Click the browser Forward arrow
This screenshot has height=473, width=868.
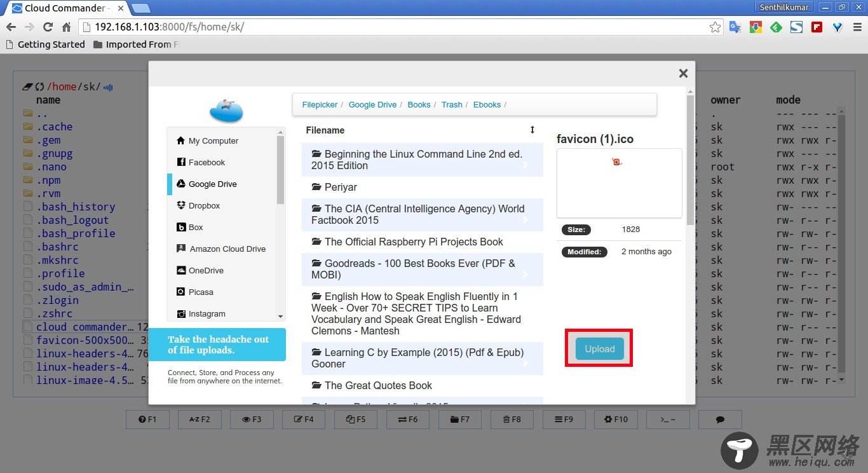(29, 27)
